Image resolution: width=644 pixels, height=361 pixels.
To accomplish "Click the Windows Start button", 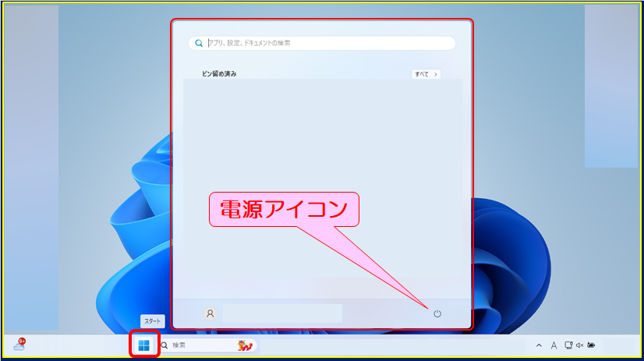I will tap(144, 345).
